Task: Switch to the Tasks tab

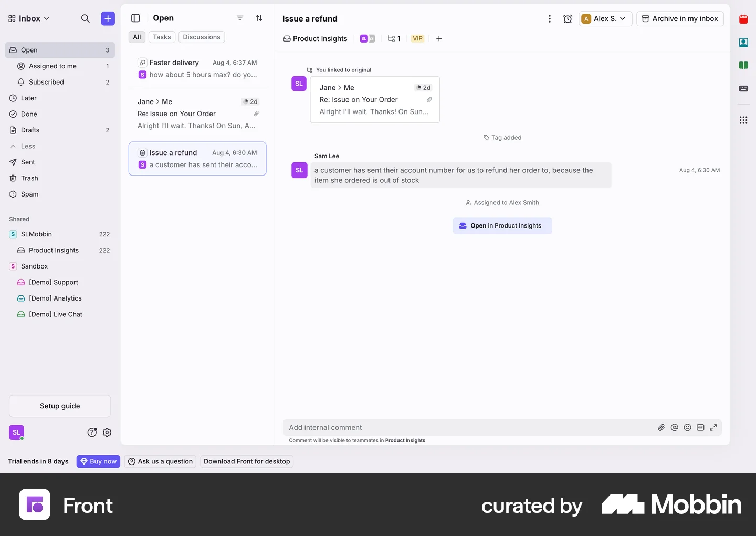Action: click(162, 37)
